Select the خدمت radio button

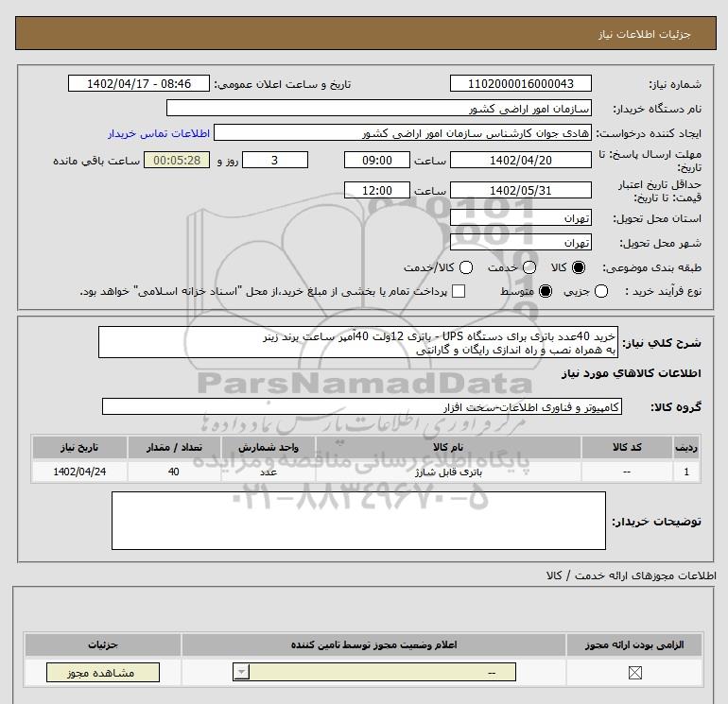(x=529, y=267)
